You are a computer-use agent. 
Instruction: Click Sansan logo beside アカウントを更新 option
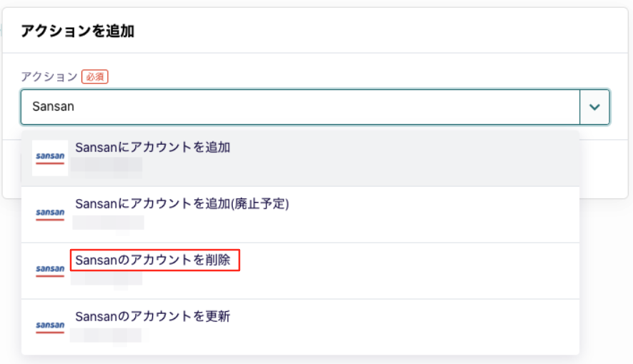point(50,327)
